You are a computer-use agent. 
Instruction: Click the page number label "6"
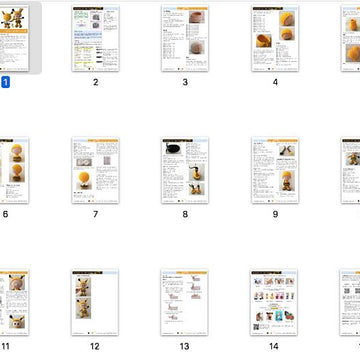pyautogui.click(x=5, y=214)
